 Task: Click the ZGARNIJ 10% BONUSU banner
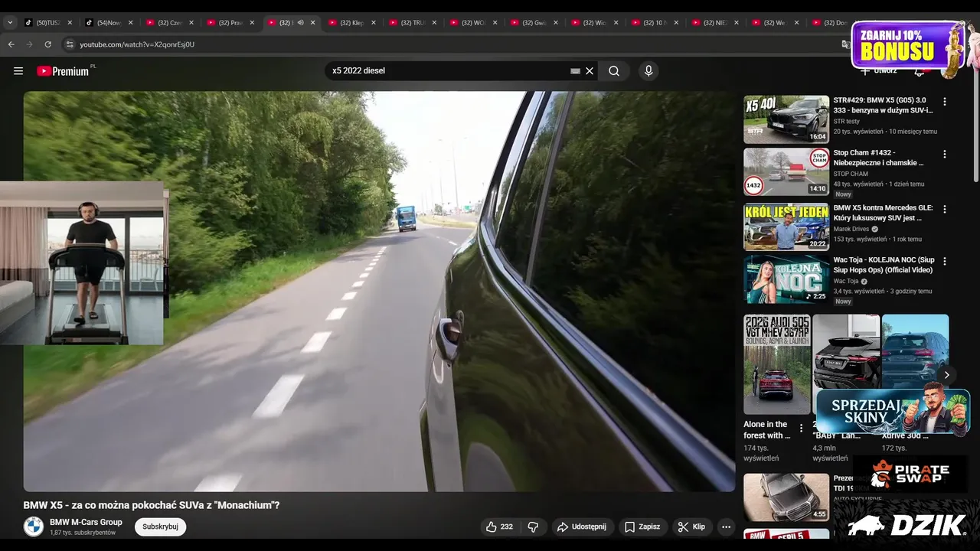pos(908,44)
